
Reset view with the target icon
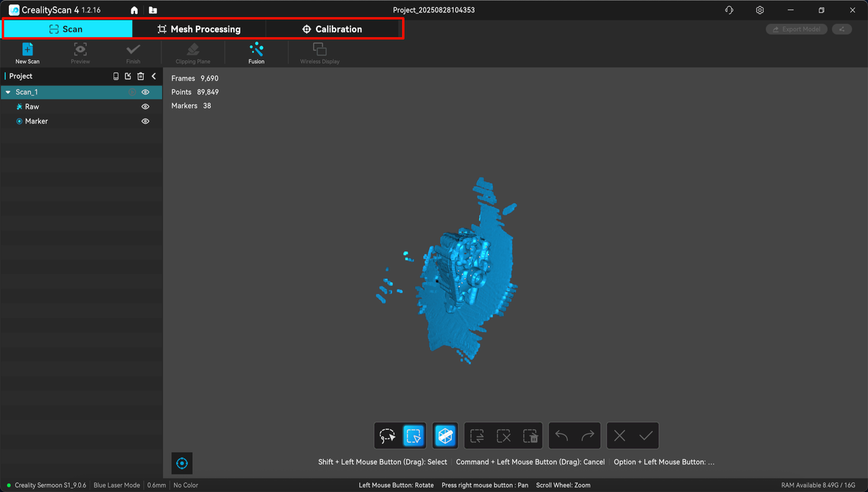click(182, 464)
